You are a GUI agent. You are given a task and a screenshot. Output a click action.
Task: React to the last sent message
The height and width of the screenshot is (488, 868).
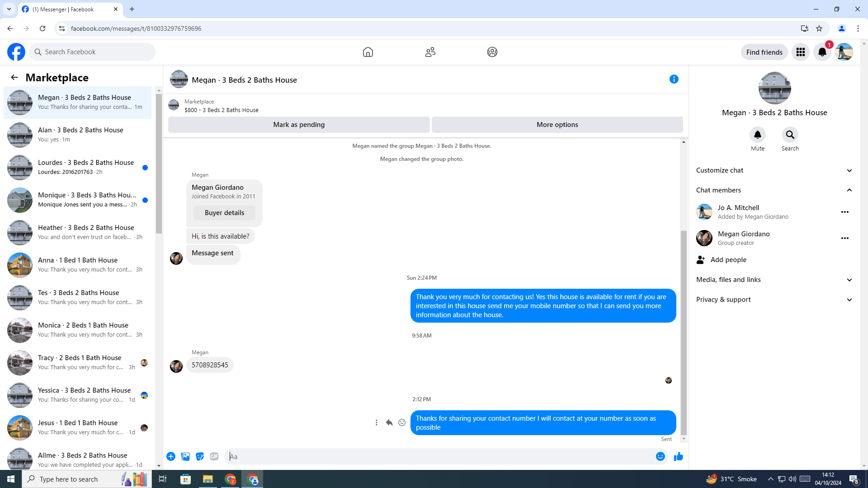tap(402, 422)
